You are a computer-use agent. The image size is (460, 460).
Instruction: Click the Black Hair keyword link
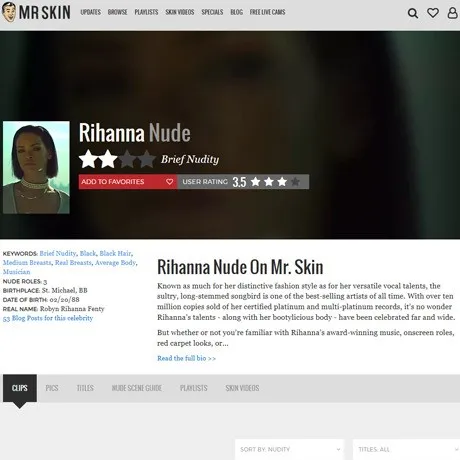tap(115, 253)
